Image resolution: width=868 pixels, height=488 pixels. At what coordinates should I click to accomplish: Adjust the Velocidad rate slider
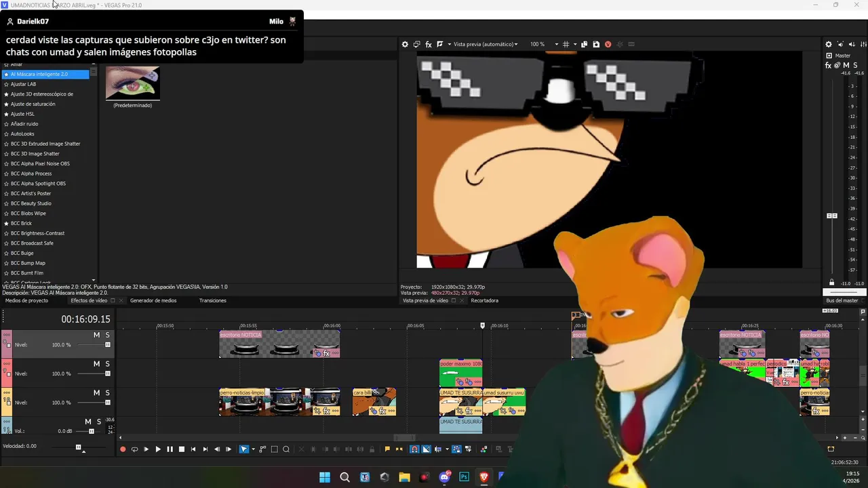coord(79,447)
